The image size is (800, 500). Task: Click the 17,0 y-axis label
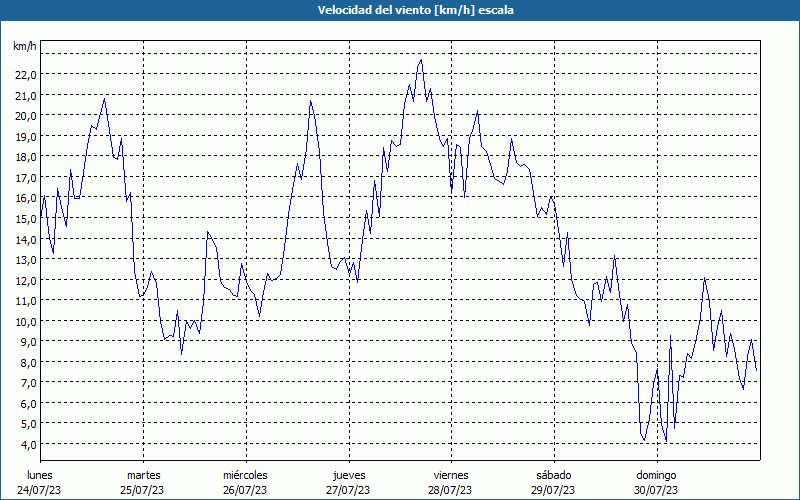27,178
